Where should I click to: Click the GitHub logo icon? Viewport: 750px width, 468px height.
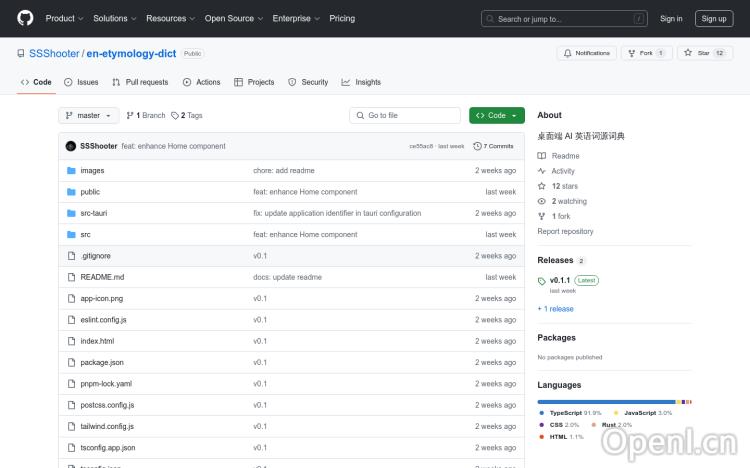25,18
